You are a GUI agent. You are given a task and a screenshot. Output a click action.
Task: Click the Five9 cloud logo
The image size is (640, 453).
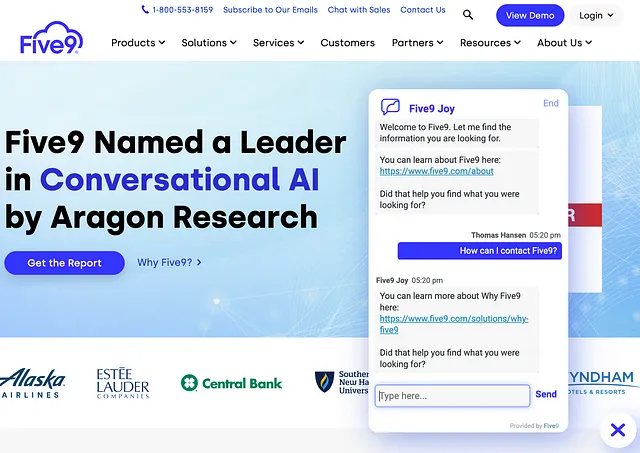51,38
